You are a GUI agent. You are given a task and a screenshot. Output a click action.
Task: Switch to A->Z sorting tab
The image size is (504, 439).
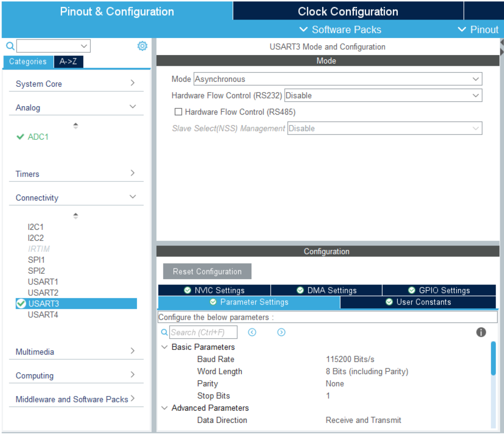[68, 61]
